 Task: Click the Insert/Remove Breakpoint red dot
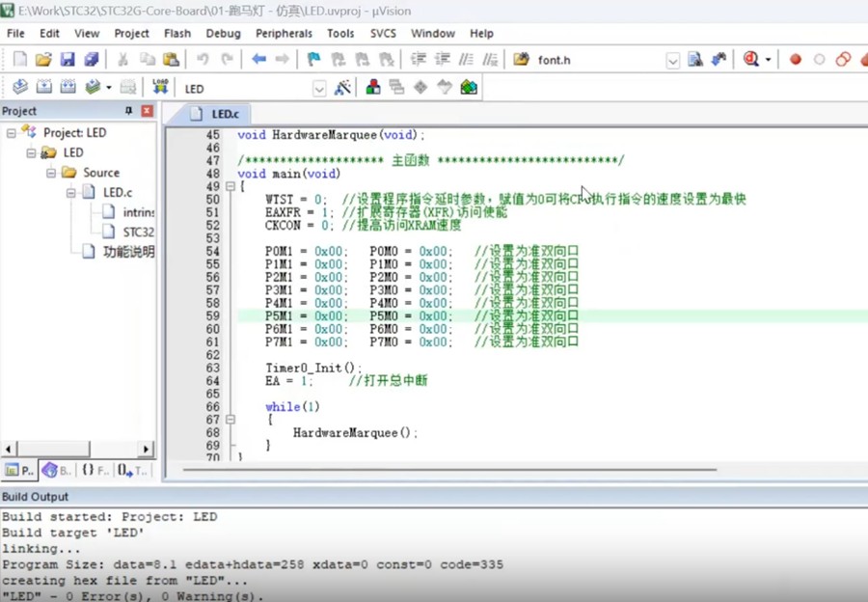[x=796, y=60]
